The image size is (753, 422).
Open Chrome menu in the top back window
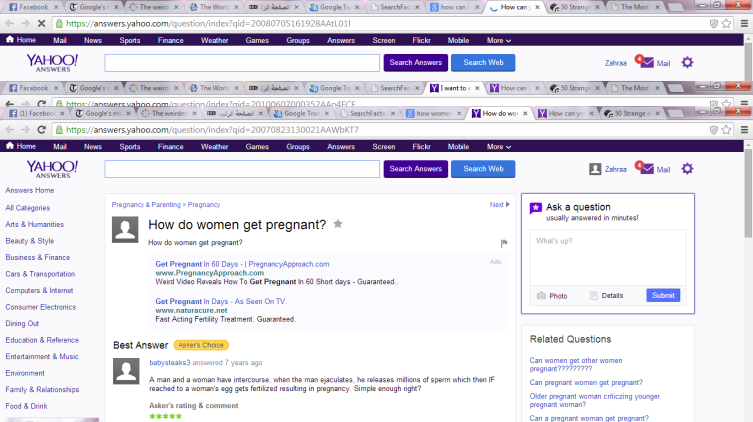point(744,24)
